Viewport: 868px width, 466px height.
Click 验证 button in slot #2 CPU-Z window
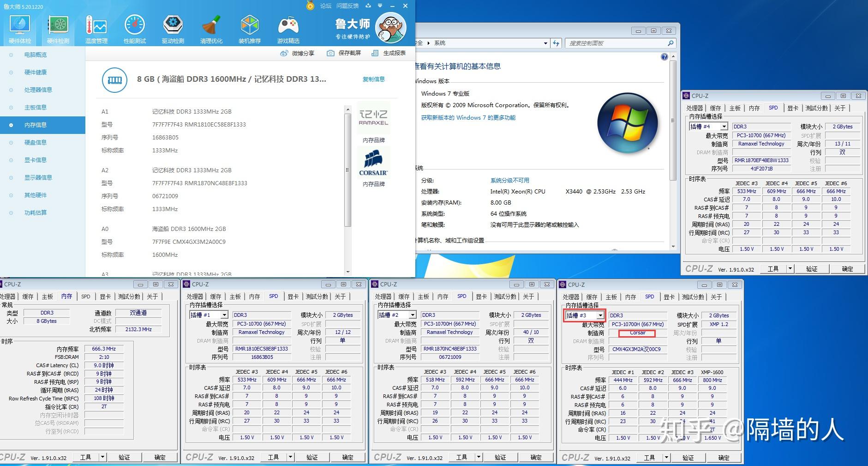500,457
